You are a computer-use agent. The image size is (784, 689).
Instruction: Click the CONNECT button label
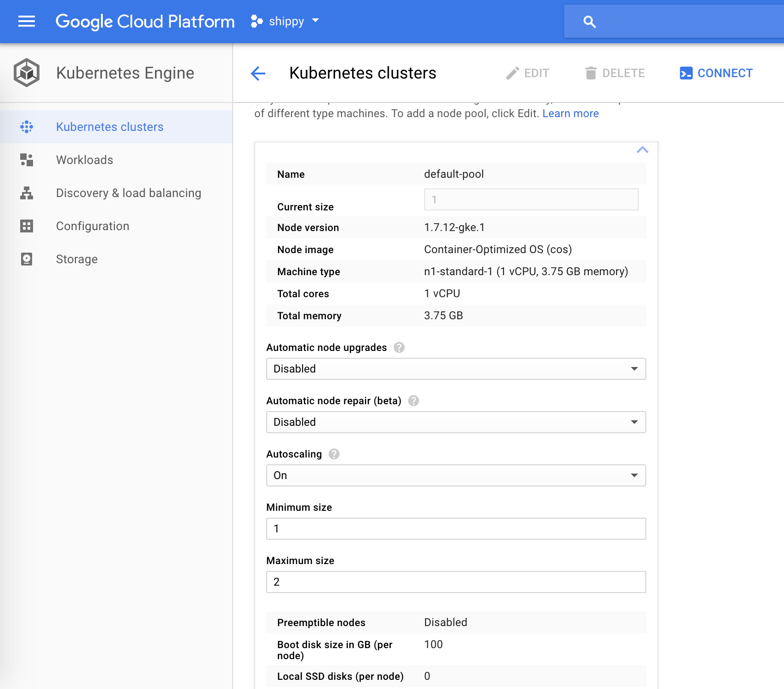(725, 73)
